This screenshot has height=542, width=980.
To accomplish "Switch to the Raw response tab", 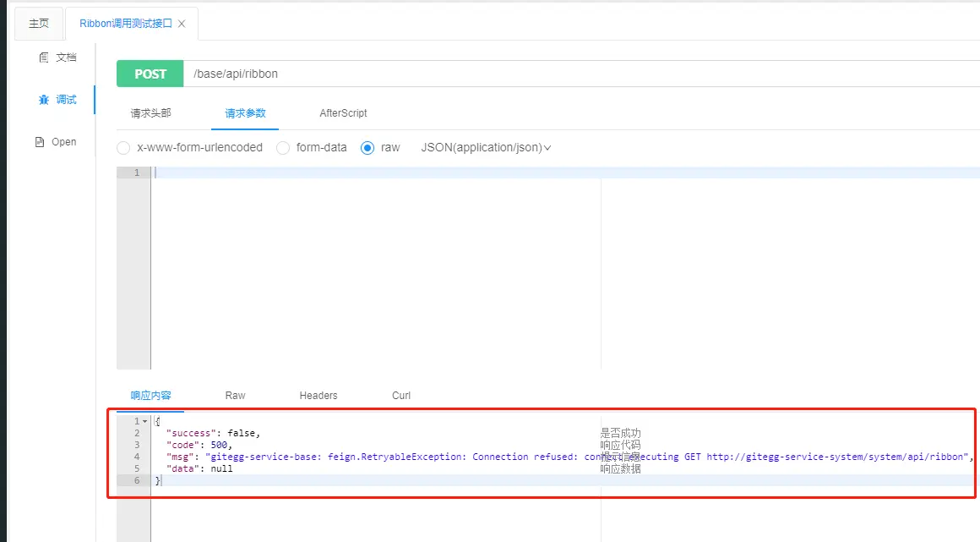I will 235,396.
